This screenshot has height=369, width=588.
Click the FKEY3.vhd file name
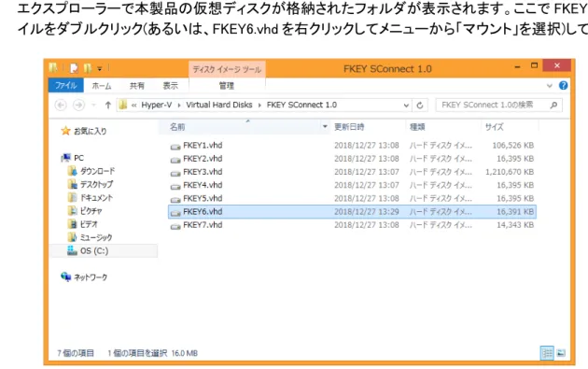203,172
